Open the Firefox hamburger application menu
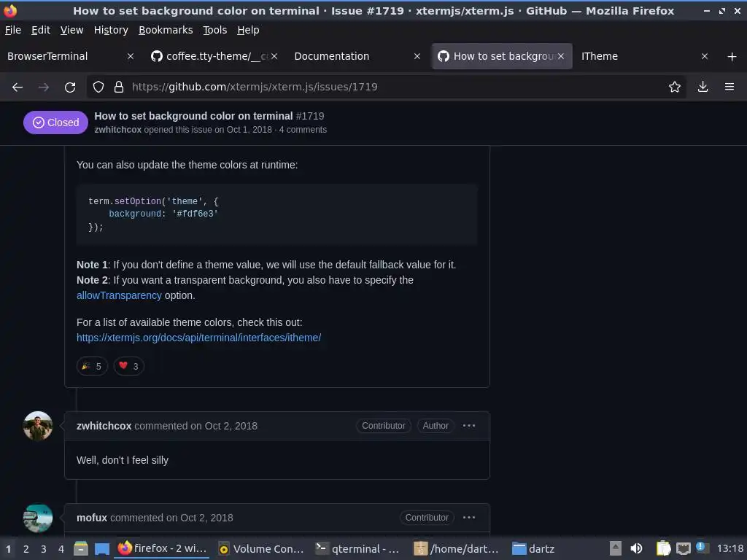The image size is (747, 560). tap(729, 87)
